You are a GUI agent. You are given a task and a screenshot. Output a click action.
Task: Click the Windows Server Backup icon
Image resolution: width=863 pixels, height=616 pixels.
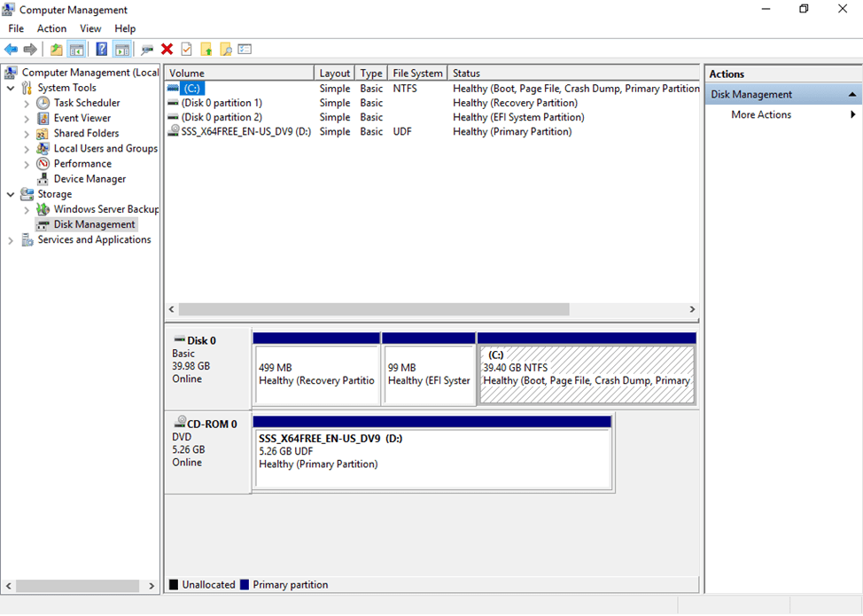coord(43,209)
